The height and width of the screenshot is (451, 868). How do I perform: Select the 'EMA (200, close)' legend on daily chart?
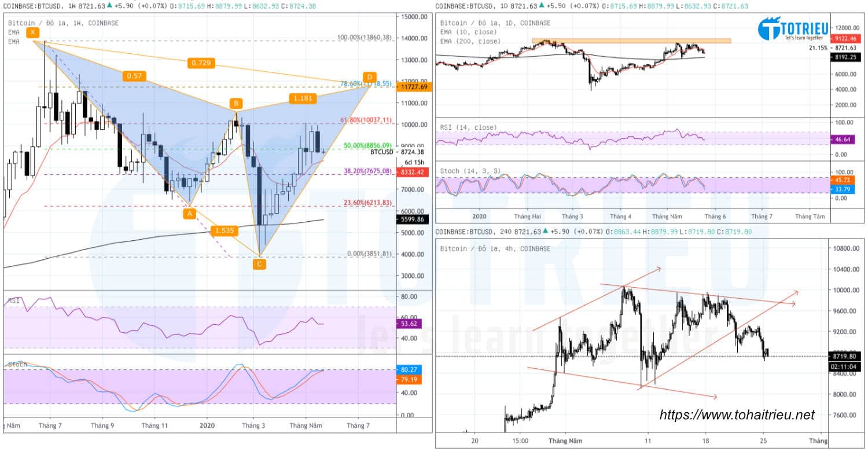tap(470, 41)
